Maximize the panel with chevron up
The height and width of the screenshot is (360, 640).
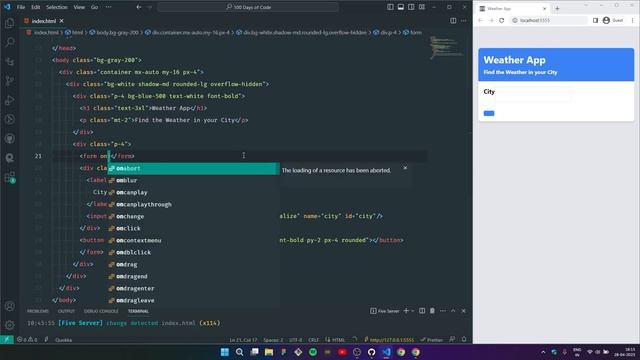pyautogui.click(x=453, y=311)
